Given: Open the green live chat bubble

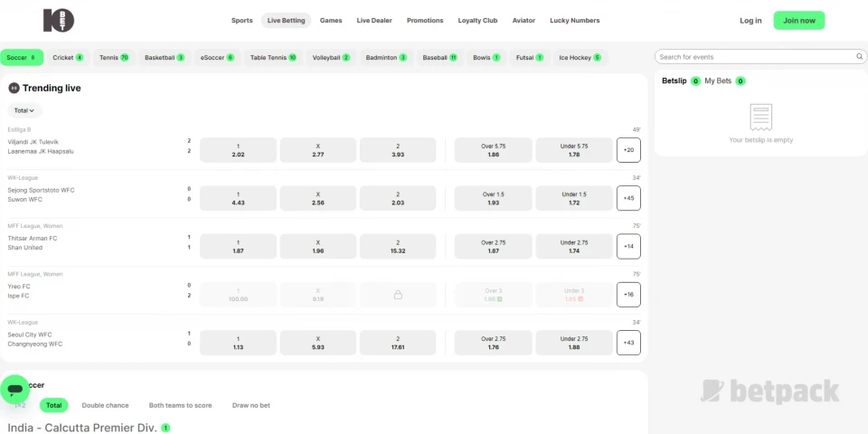Looking at the screenshot, I should (14, 390).
